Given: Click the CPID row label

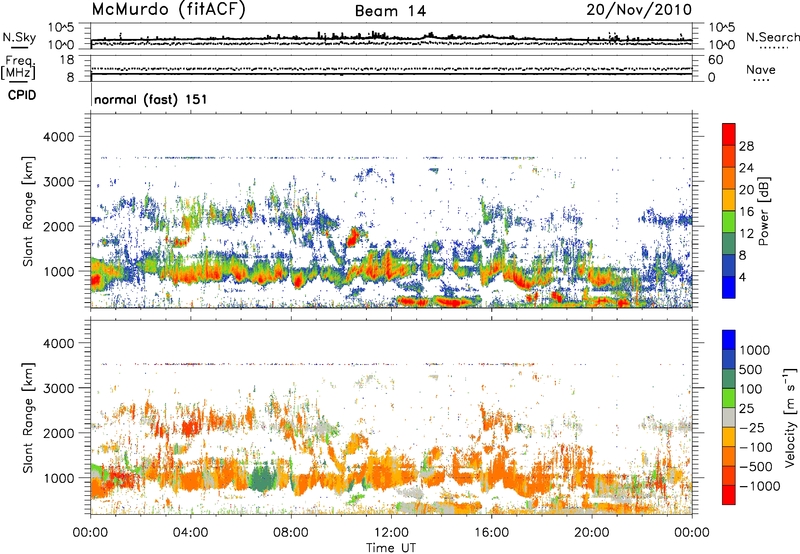Looking at the screenshot, I should coord(22,95).
